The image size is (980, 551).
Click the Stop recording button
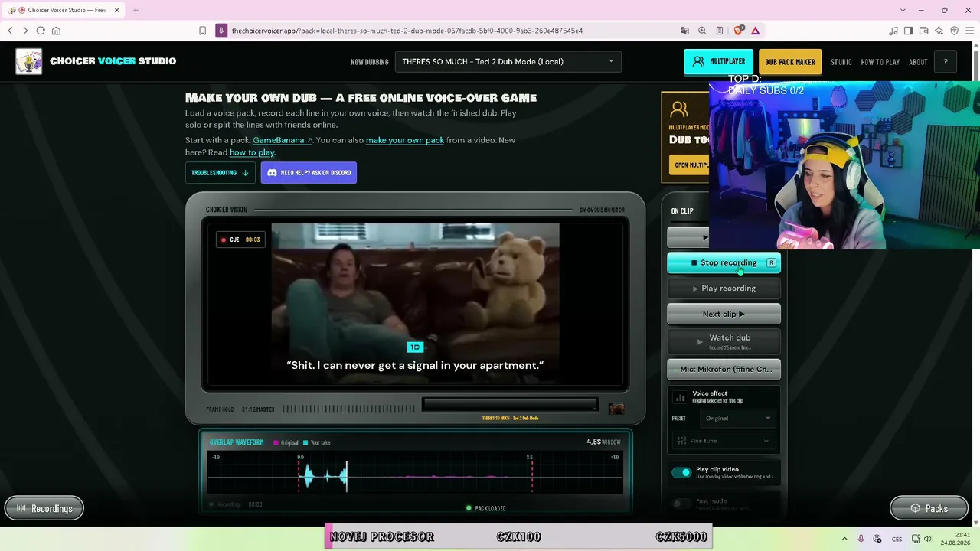(x=724, y=262)
